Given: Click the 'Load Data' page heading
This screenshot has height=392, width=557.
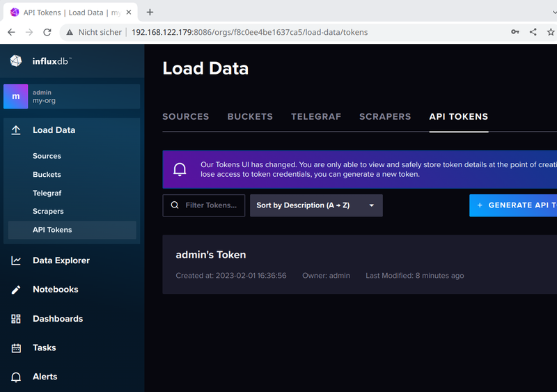Looking at the screenshot, I should pos(205,68).
